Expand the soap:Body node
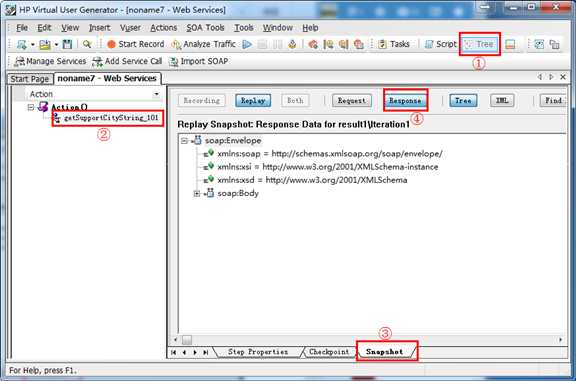This screenshot has height=381, width=576. (197, 194)
